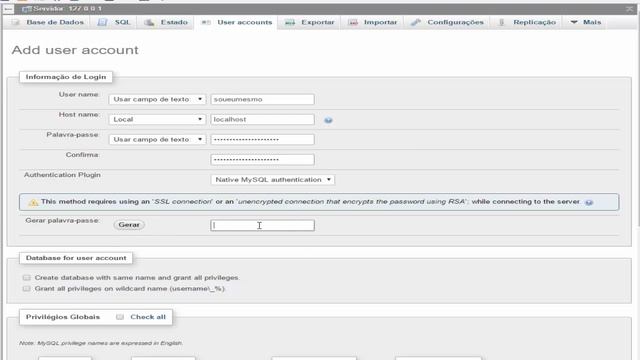Image resolution: width=640 pixels, height=360 pixels.
Task: Click the Servidor 127.0.0.1 breadcrumb link
Action: 68,9
